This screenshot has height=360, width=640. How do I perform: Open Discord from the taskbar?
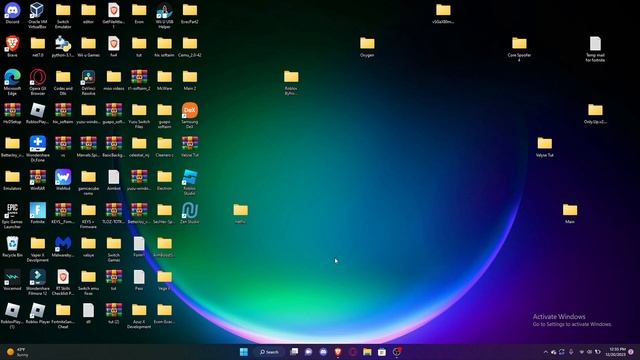[x=323, y=352]
